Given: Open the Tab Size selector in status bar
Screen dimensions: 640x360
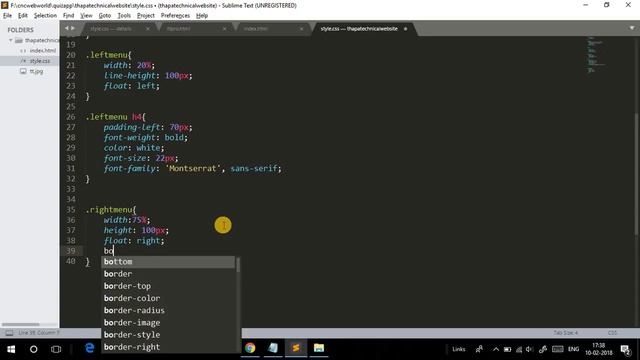Looking at the screenshot, I should 565,333.
